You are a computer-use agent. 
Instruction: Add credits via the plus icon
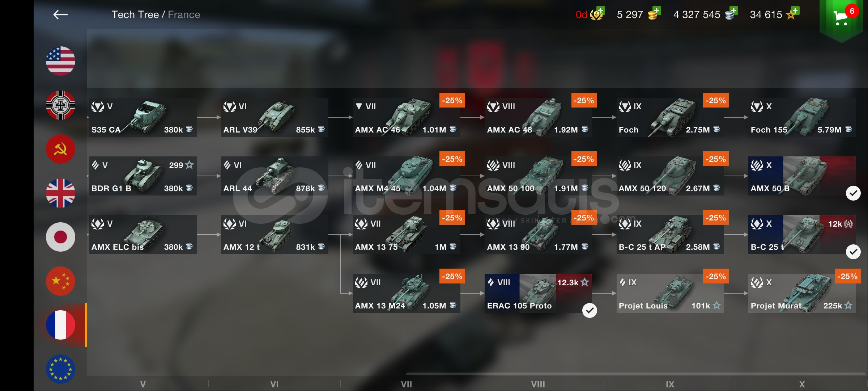733,10
